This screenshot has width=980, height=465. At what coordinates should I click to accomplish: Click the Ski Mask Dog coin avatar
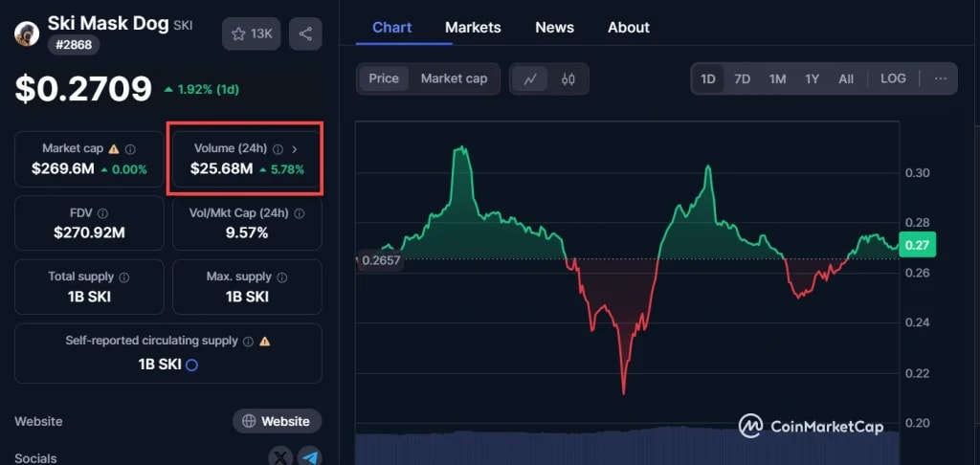[27, 33]
